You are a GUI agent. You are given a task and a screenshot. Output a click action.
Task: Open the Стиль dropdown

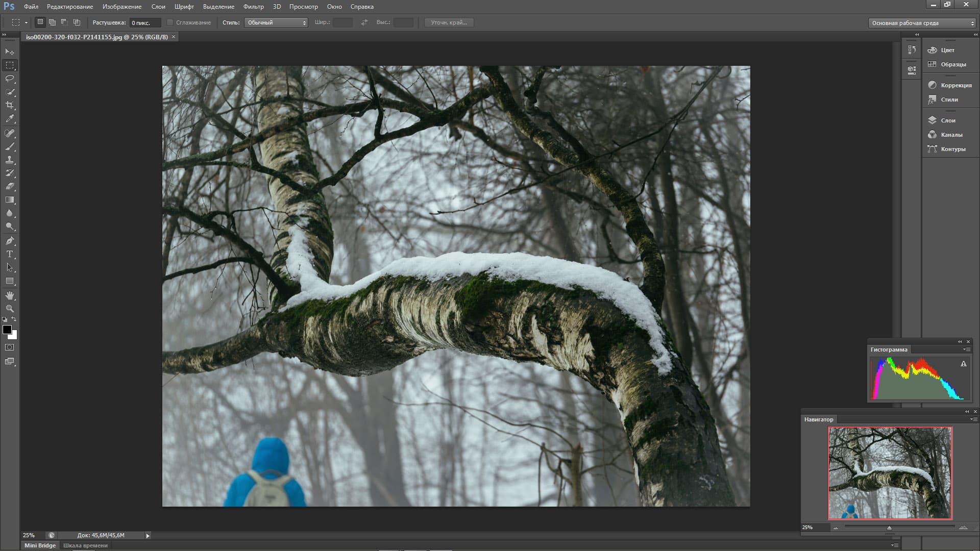[x=276, y=22]
